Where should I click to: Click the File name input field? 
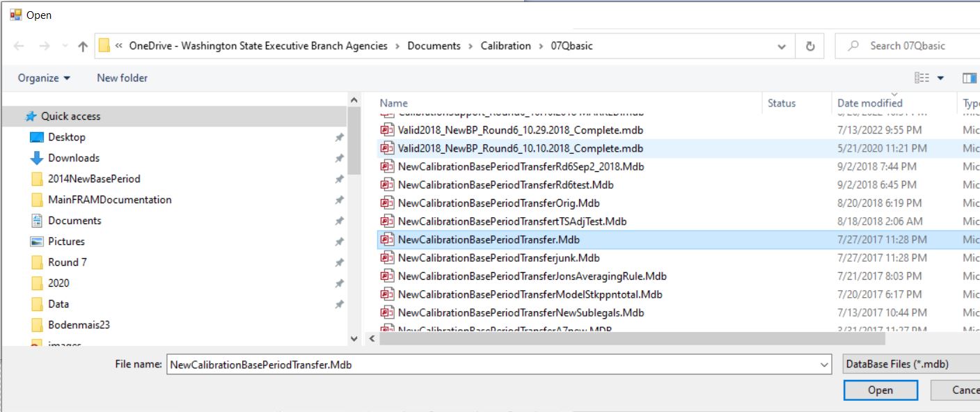[x=494, y=365]
